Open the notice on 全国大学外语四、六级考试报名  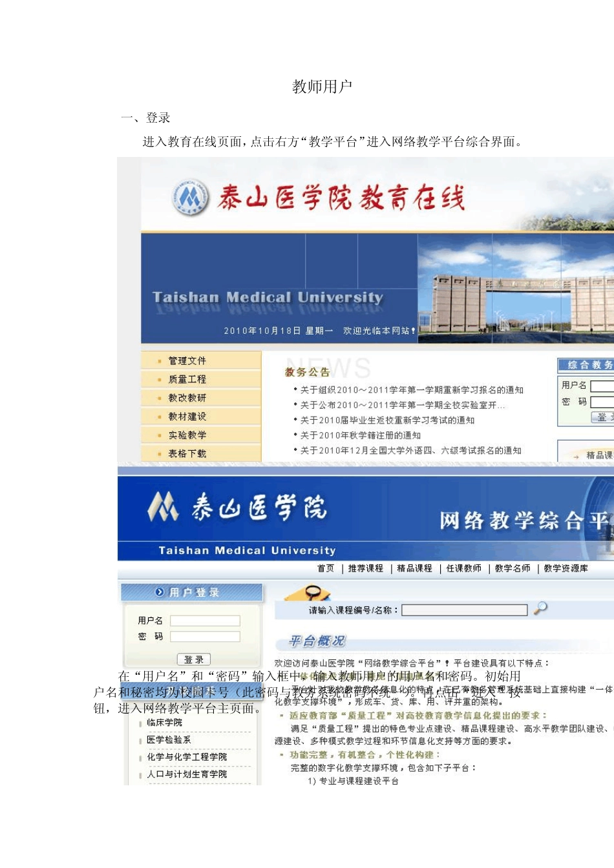(410, 450)
